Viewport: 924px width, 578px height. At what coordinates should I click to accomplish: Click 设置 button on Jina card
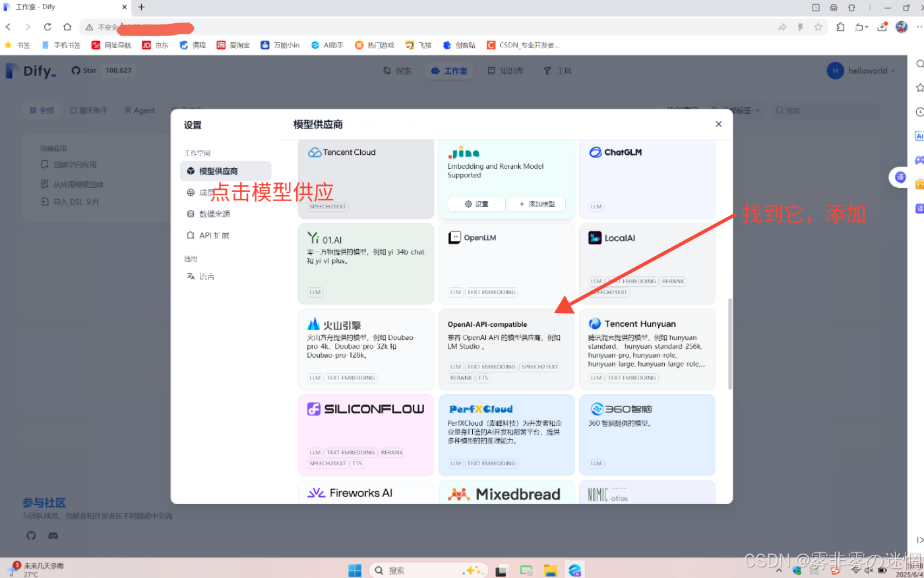click(476, 204)
